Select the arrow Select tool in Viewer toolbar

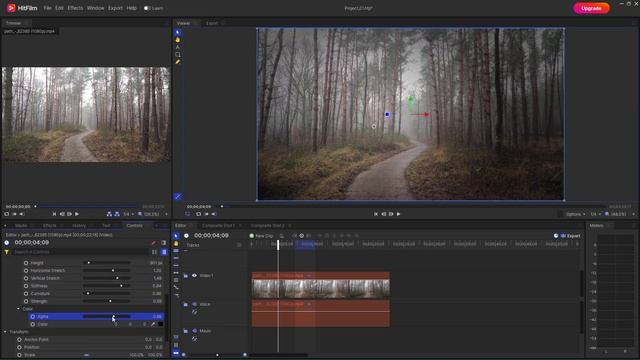(x=178, y=32)
